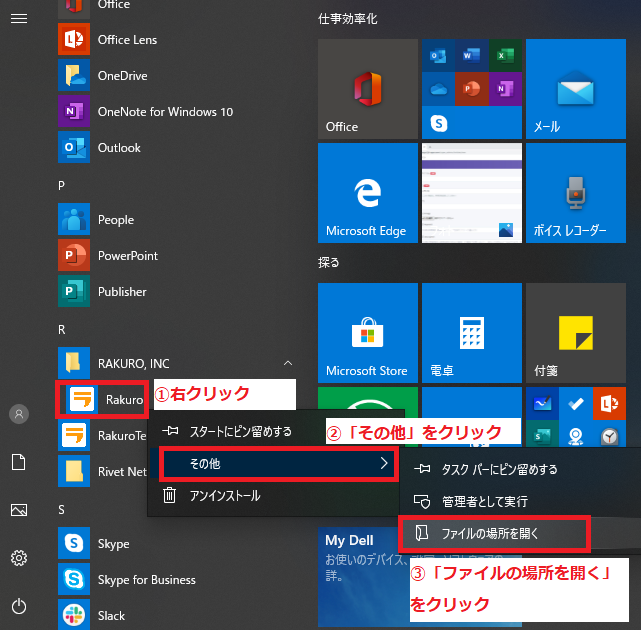Open the Whiteboard icon in small tiles

click(542, 404)
